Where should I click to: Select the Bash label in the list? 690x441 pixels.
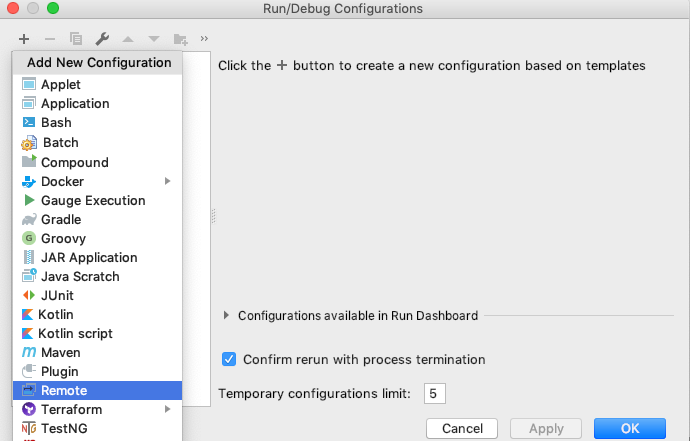click(56, 122)
